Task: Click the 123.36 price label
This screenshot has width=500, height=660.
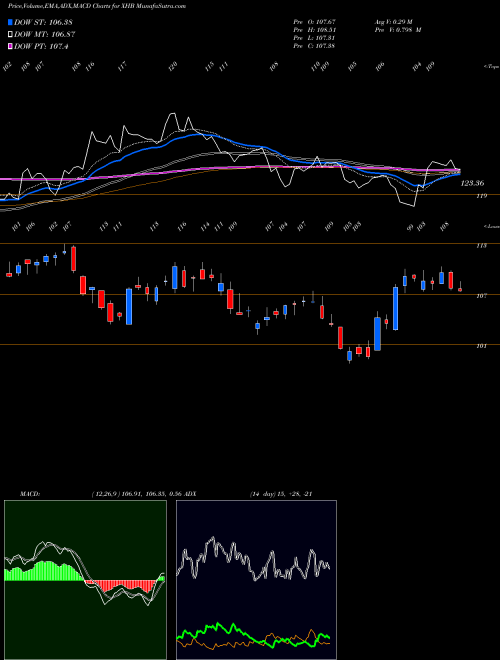Action: click(472, 184)
